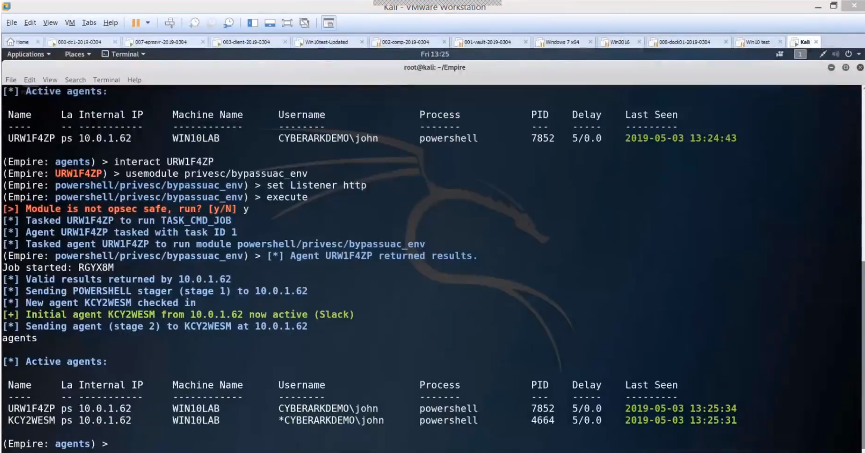This screenshot has width=865, height=453.
Task: Click PID 4664 in the agents table
Action: (542, 420)
